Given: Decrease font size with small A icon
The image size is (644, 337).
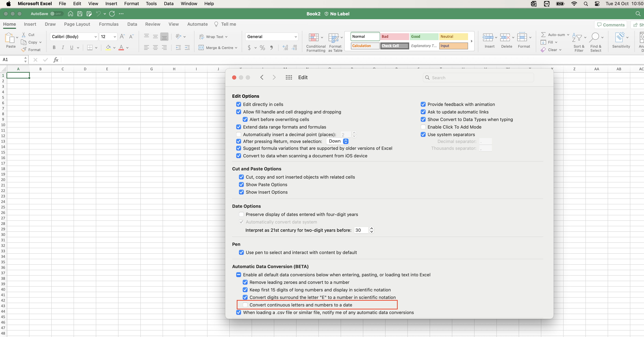Looking at the screenshot, I should tap(131, 37).
